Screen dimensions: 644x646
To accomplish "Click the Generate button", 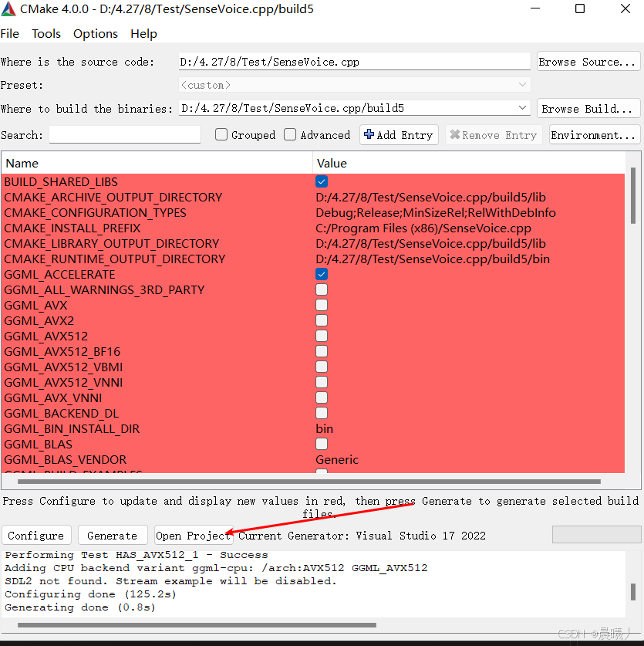I will point(113,535).
